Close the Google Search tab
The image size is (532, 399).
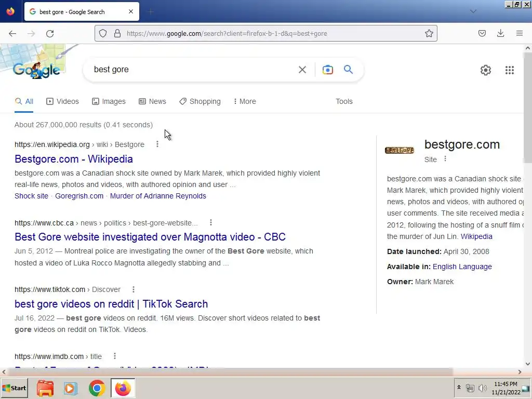(131, 11)
